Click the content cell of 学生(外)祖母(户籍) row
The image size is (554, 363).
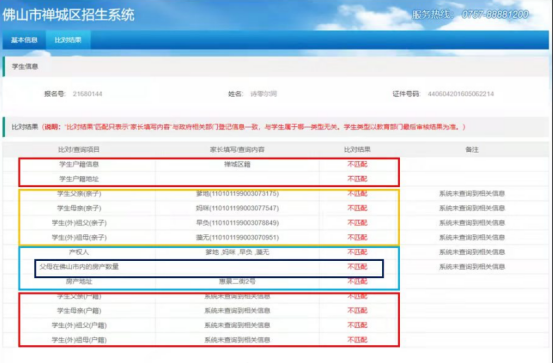(237, 340)
